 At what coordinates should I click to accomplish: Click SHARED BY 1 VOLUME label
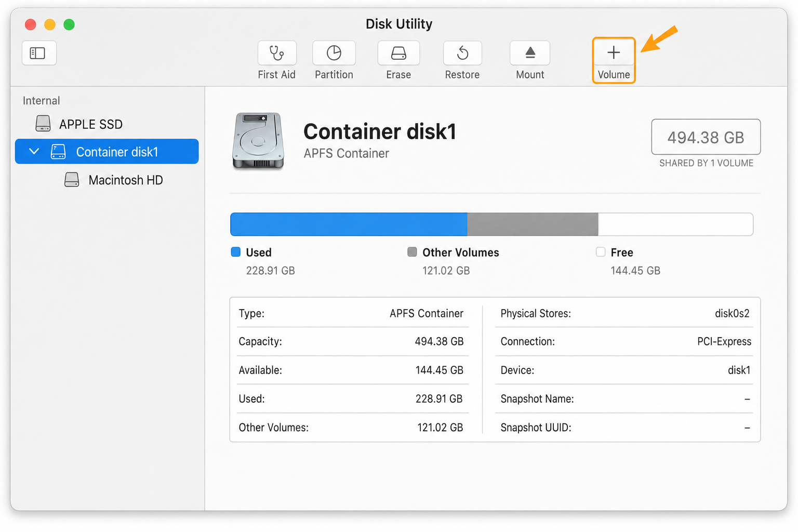click(706, 163)
